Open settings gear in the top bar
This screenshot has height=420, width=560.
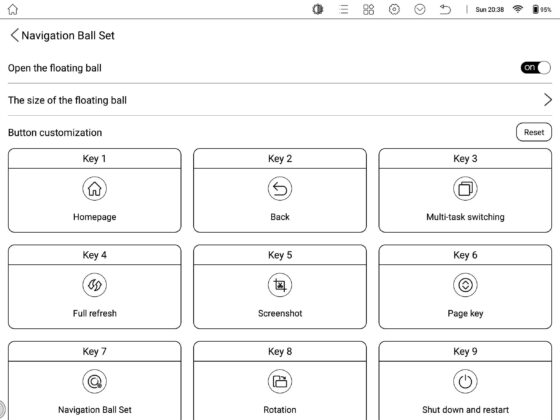pos(394,9)
